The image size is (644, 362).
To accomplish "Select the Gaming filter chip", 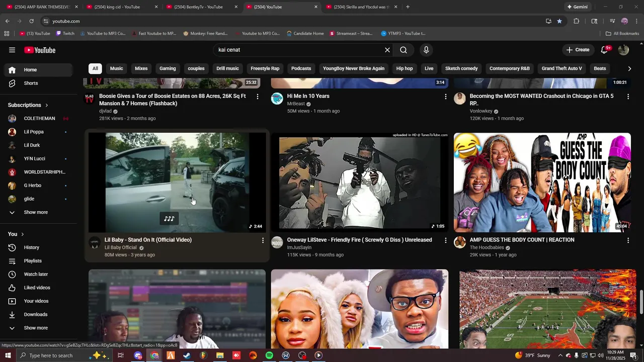I will (x=168, y=68).
